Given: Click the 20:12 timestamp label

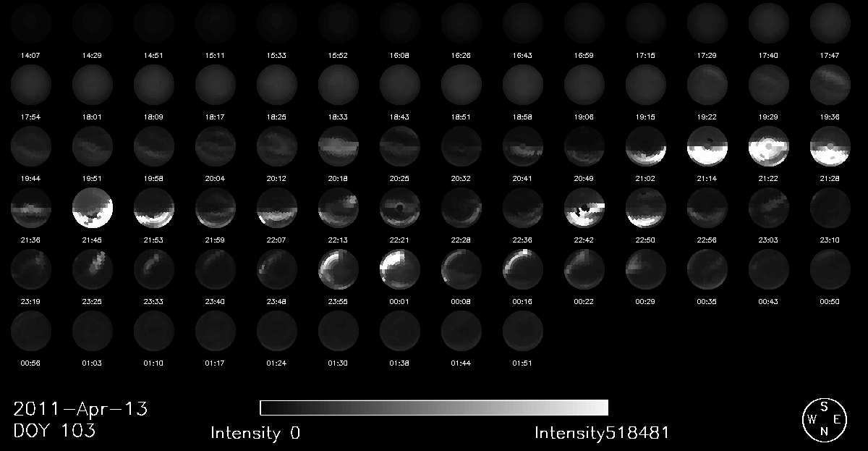Looking at the screenshot, I should [277, 178].
